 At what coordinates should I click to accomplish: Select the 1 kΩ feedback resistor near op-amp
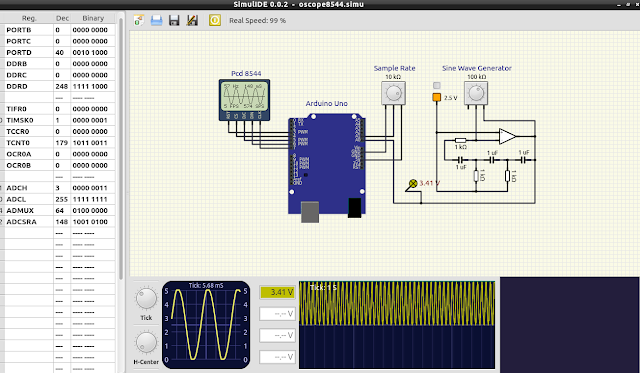(x=460, y=140)
